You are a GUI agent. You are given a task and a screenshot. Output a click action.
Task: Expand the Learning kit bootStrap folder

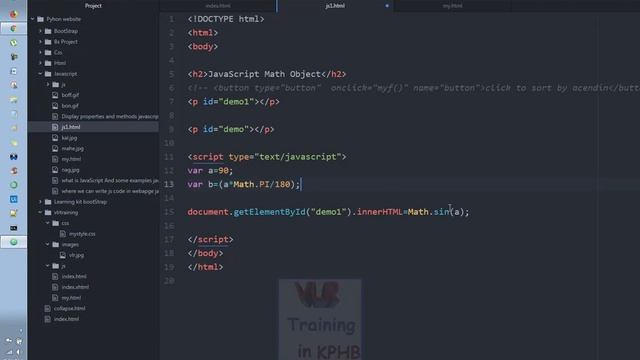pyautogui.click(x=40, y=202)
